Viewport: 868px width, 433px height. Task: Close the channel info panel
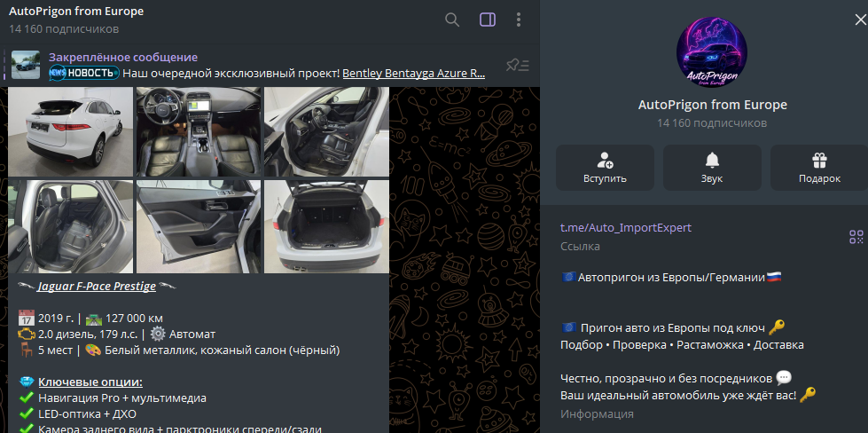[x=860, y=20]
